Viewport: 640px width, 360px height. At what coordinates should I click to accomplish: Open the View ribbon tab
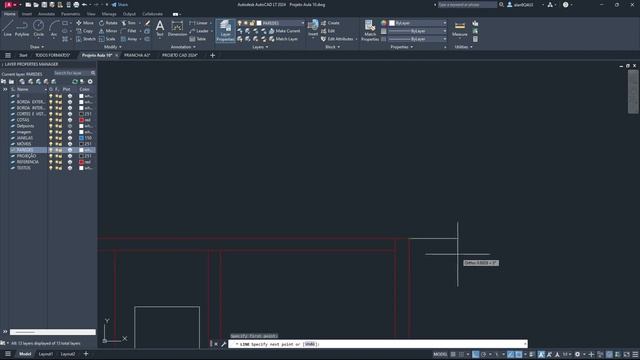pyautogui.click(x=91, y=14)
